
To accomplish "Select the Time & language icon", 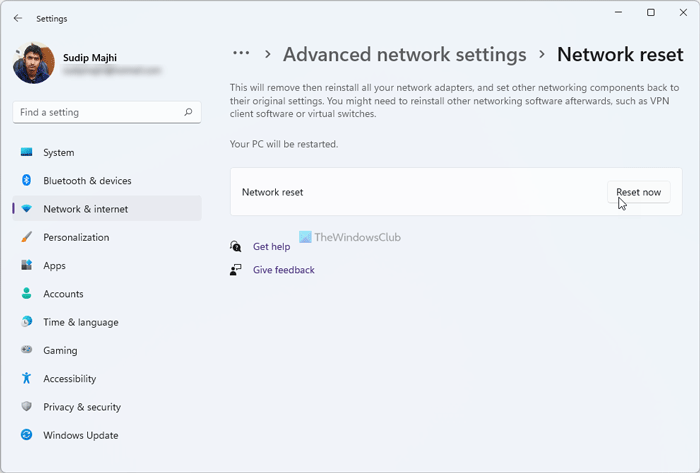I will (26, 322).
